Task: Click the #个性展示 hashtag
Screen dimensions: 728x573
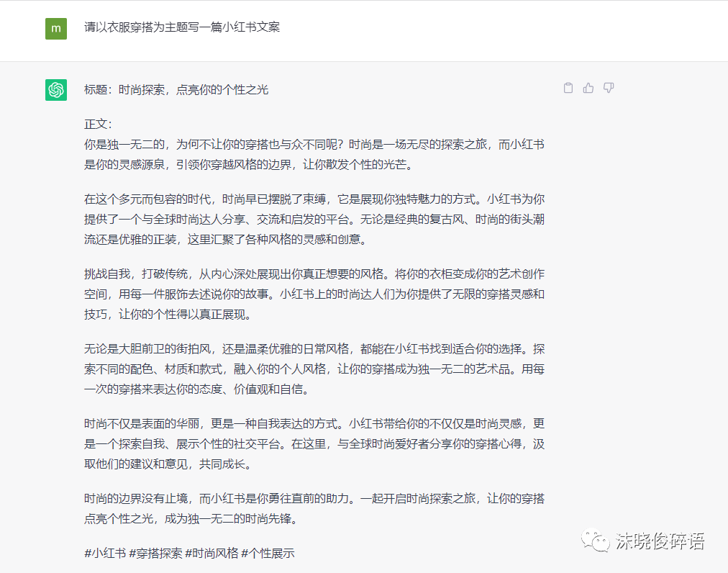Action: tap(268, 553)
